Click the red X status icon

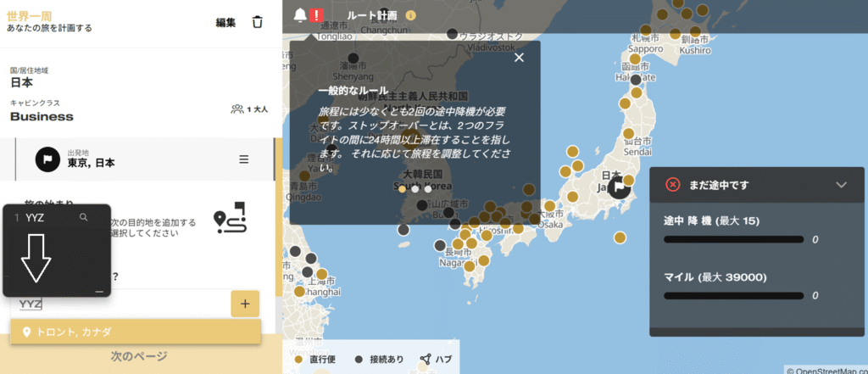672,184
